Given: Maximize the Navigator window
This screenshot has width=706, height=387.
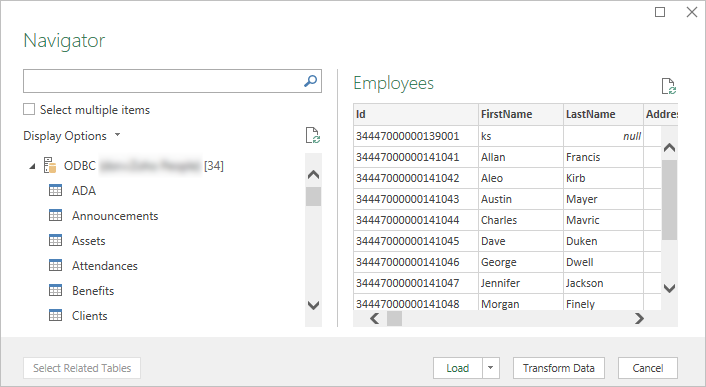Looking at the screenshot, I should 660,12.
